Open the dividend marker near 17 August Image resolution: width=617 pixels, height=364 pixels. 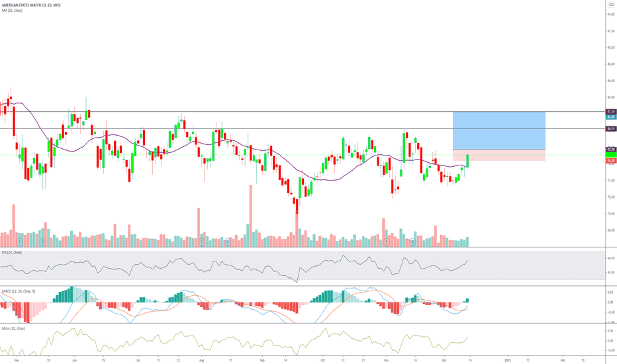(228, 242)
